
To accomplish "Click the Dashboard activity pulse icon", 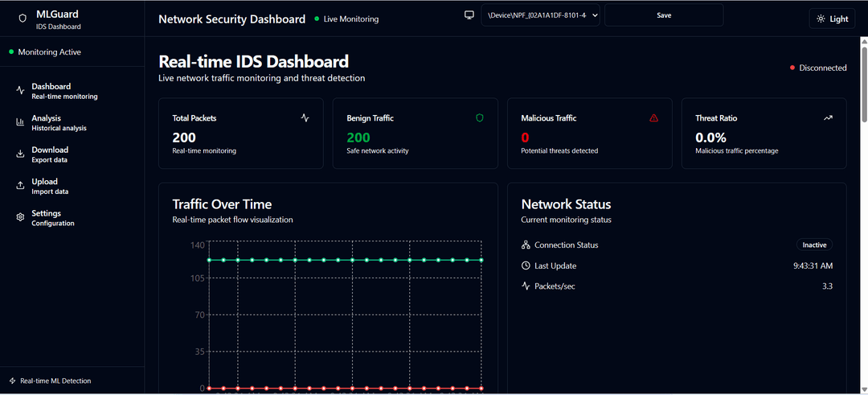I will click(20, 90).
